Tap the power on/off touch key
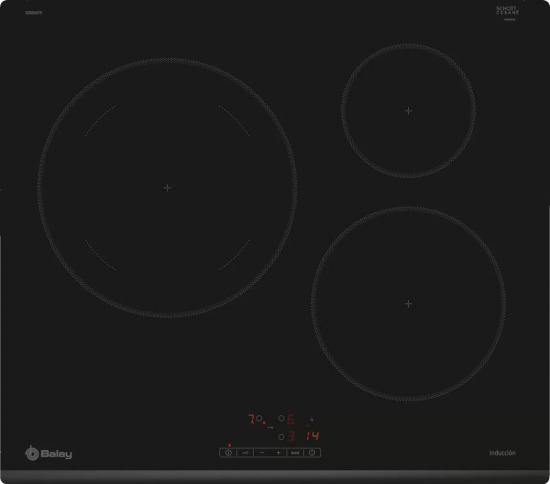 pyautogui.click(x=228, y=453)
